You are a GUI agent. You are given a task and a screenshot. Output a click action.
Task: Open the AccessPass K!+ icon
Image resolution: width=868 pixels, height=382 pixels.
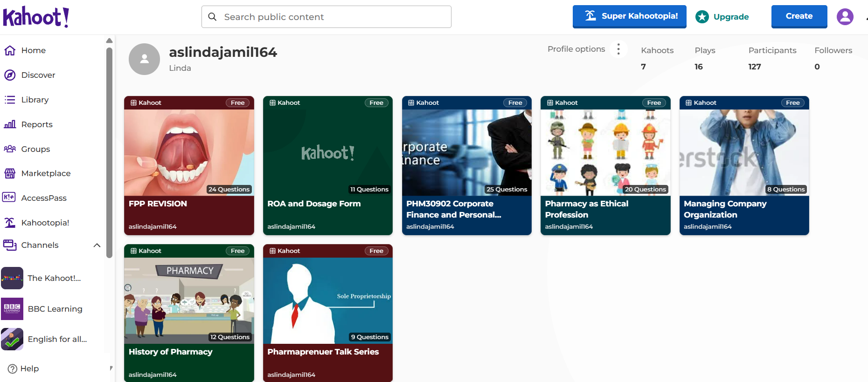[9, 197]
